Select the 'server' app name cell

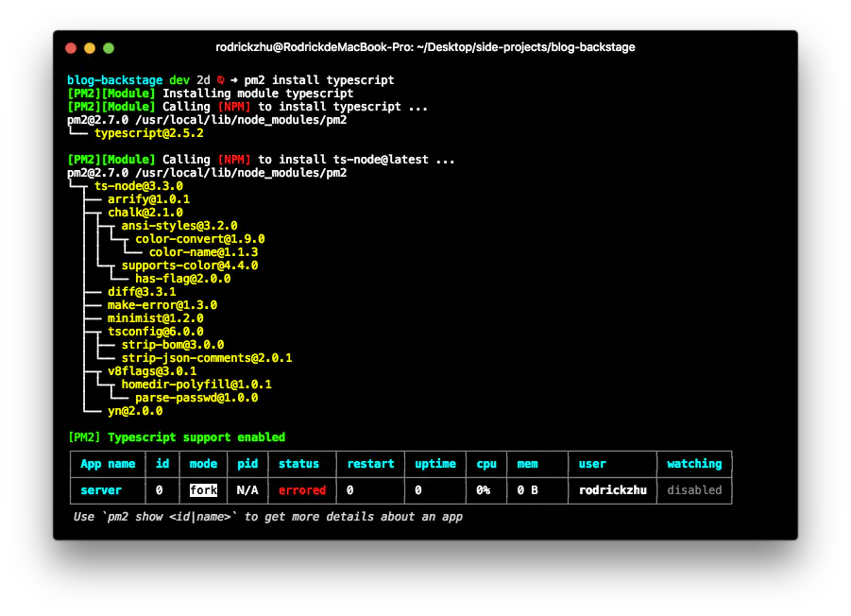click(101, 490)
